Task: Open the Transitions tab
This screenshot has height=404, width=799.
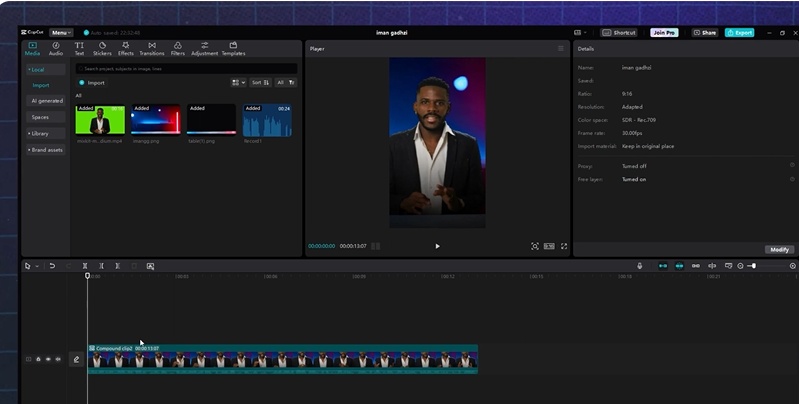Action: [152, 49]
